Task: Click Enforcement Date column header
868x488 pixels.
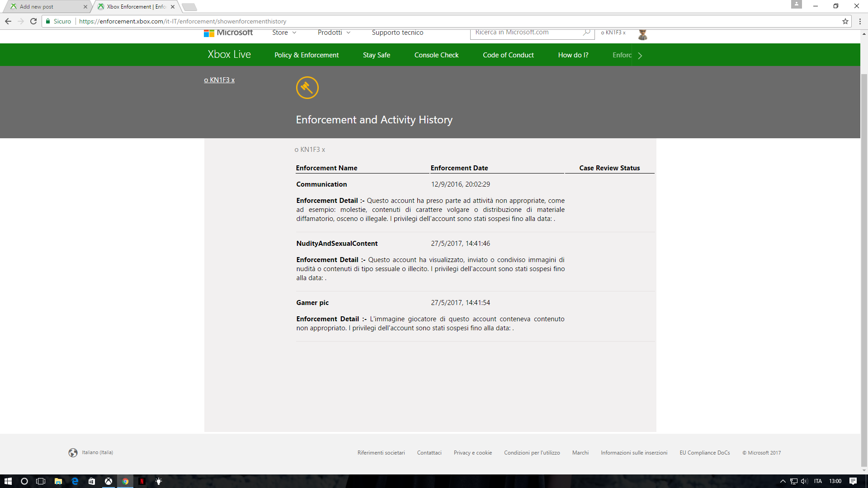Action: [x=459, y=168]
